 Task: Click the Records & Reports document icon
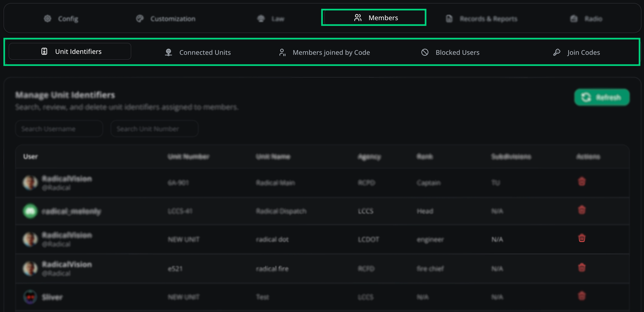click(x=449, y=19)
